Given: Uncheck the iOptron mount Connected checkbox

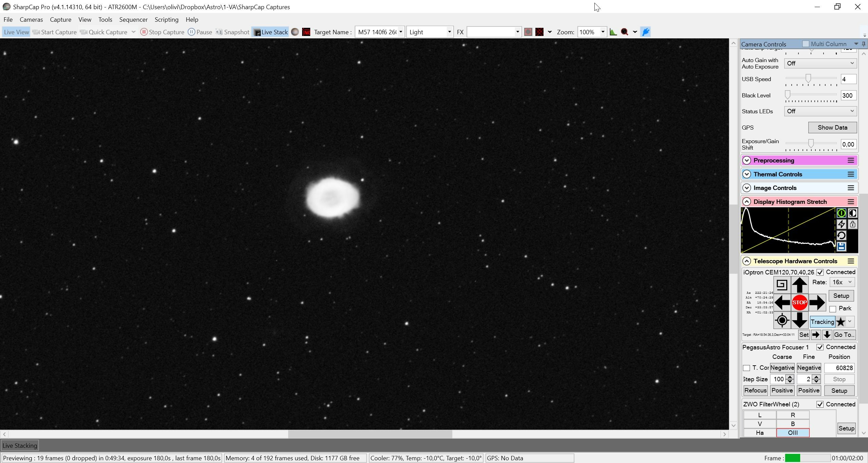Looking at the screenshot, I should click(820, 272).
